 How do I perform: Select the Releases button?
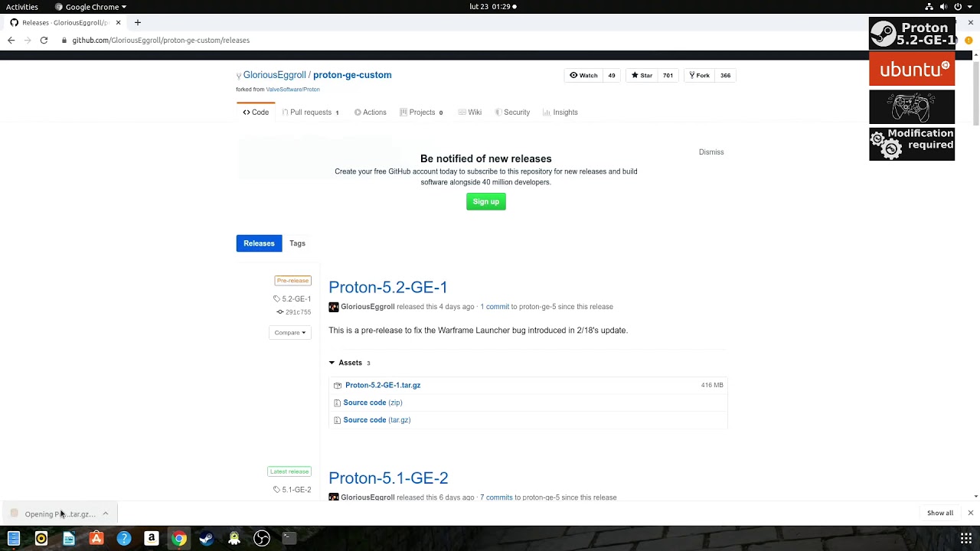[x=259, y=243]
